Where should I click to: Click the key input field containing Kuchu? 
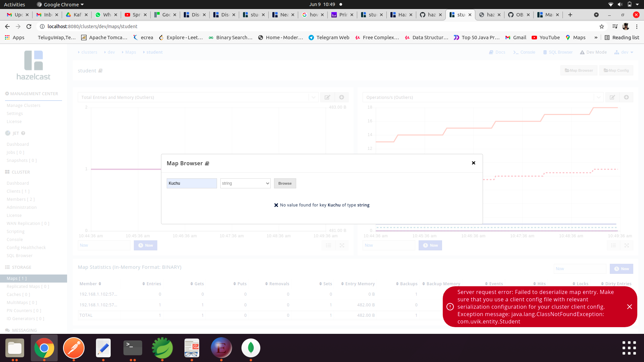[x=192, y=183]
